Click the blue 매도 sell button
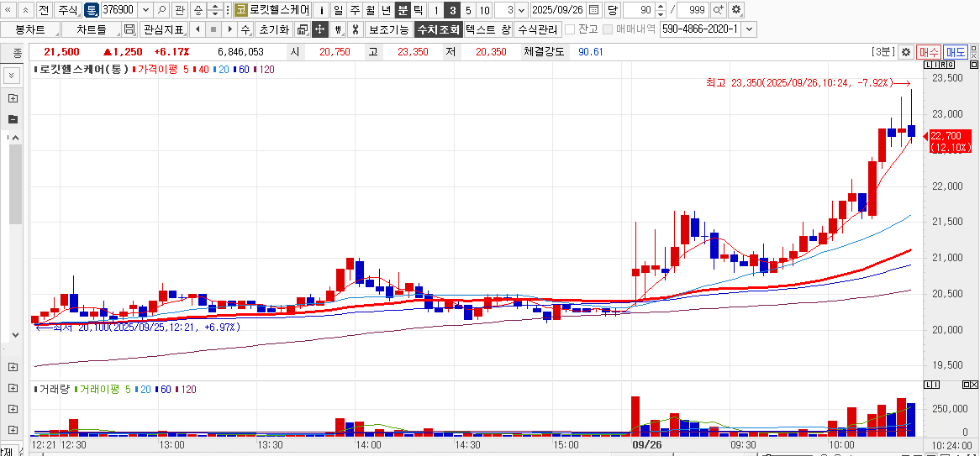This screenshot has width=980, height=456. click(x=956, y=52)
